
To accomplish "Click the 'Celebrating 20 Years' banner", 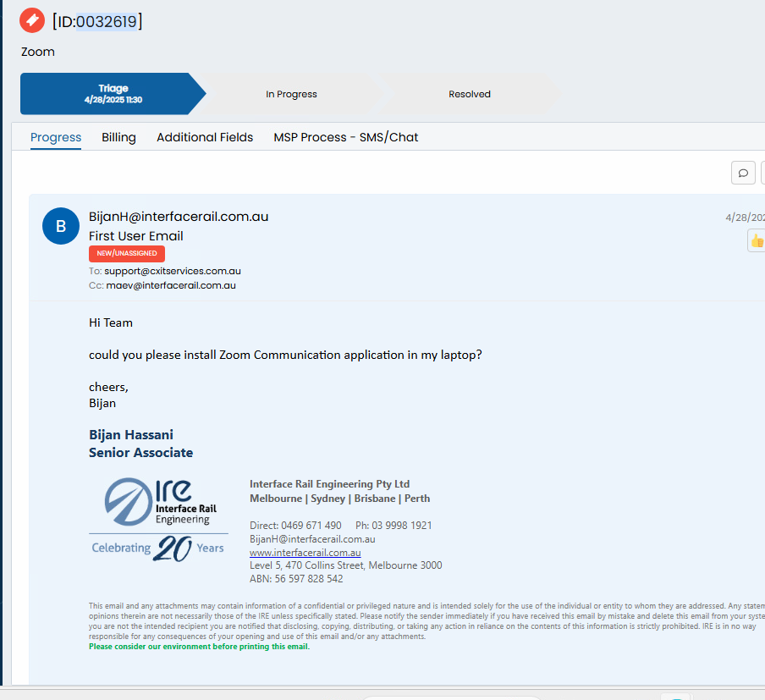I will coord(158,548).
